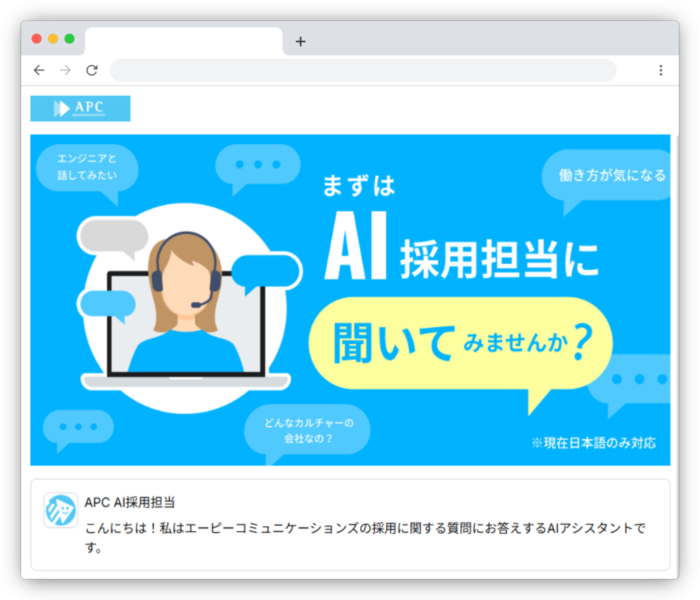Reload the page with the refresh icon

point(92,70)
